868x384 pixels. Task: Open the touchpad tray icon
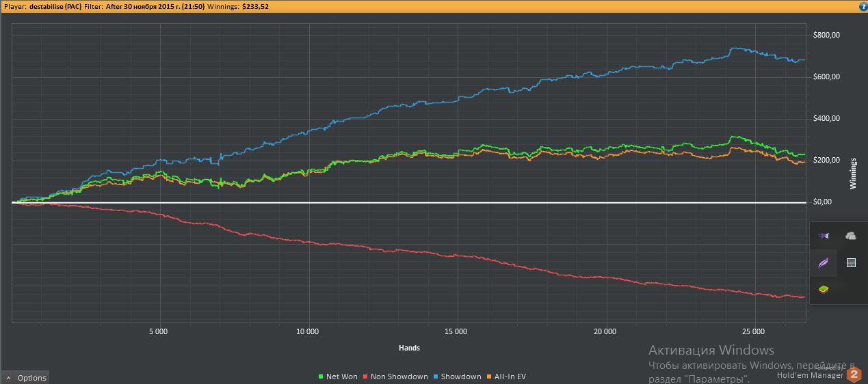pyautogui.click(x=851, y=262)
